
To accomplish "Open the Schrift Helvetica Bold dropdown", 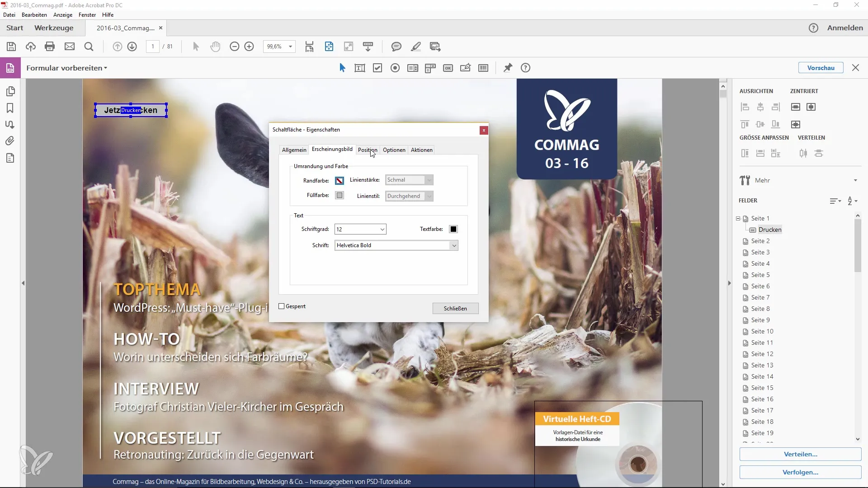I will (454, 246).
